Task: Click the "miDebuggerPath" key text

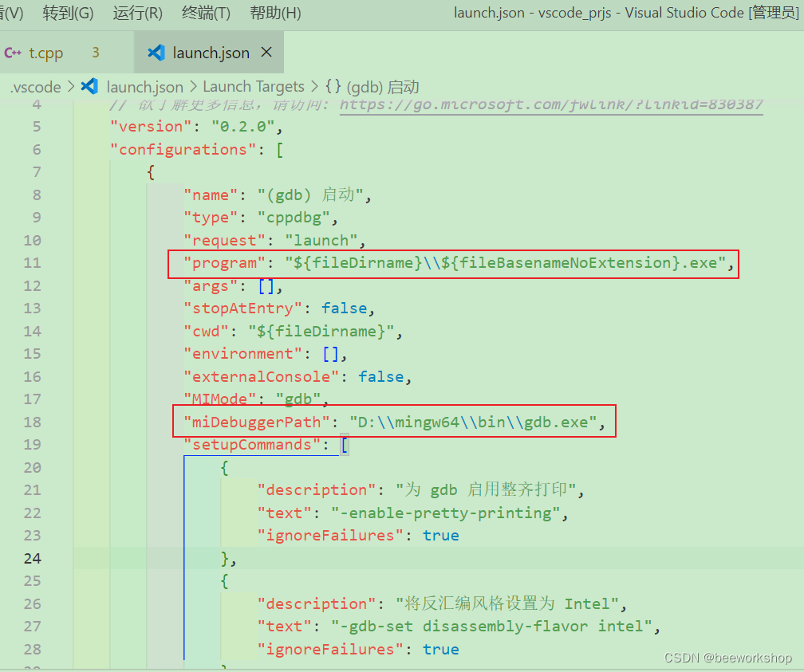Action: point(256,422)
